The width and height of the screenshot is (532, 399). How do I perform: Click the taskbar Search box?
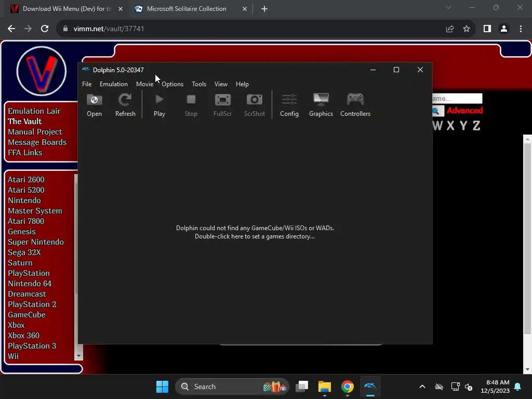(232, 387)
